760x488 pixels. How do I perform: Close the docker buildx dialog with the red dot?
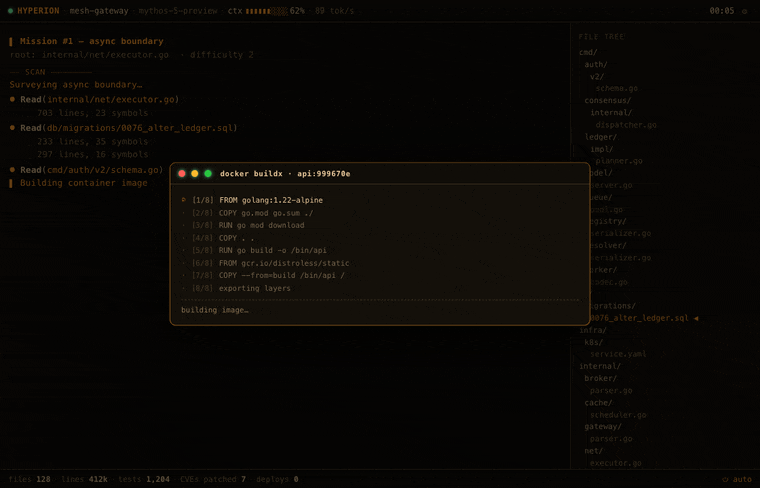click(x=182, y=173)
